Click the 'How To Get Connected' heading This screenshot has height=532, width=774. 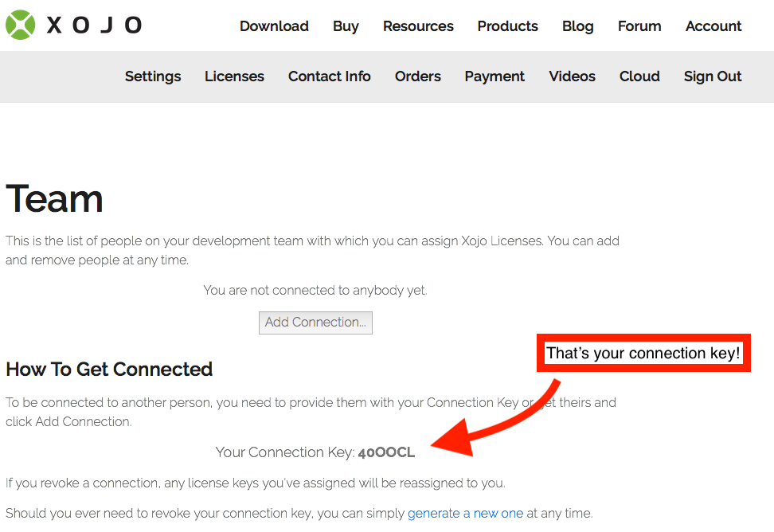(x=109, y=370)
